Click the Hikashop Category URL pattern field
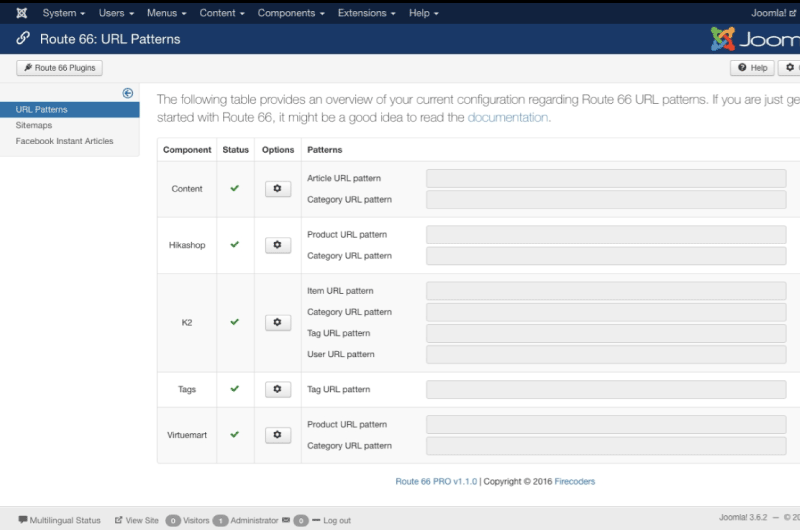The height and width of the screenshot is (530, 800). tap(606, 256)
